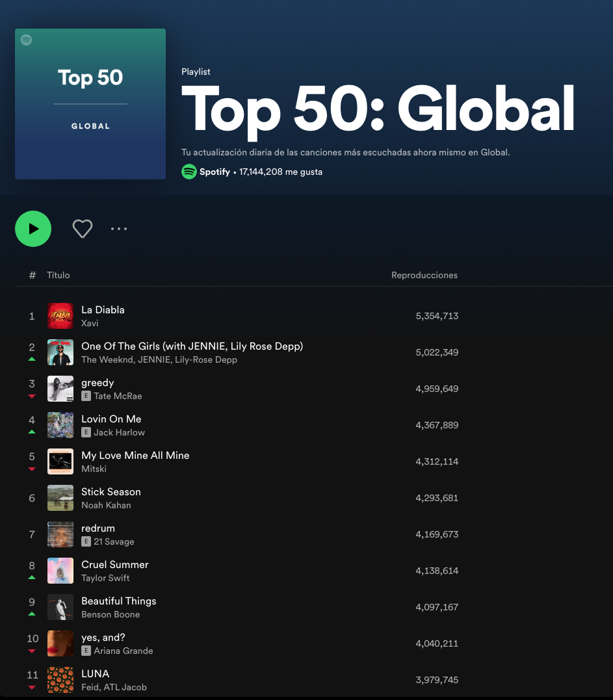Open artist Noah Kahan
The height and width of the screenshot is (700, 613).
click(x=106, y=506)
